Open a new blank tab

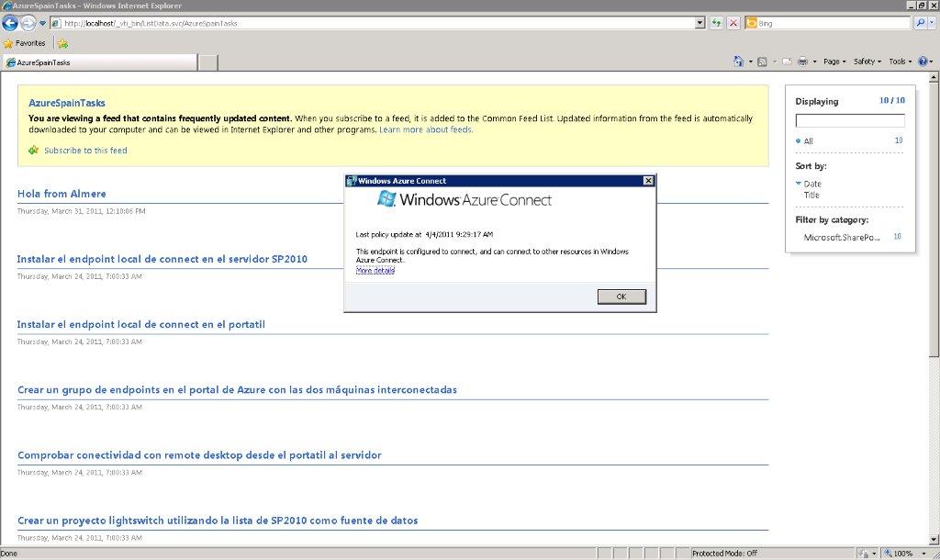point(208,62)
